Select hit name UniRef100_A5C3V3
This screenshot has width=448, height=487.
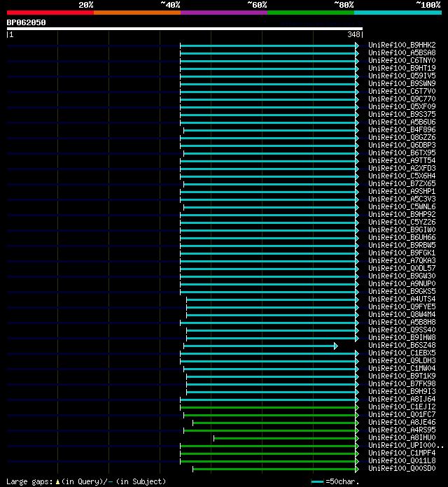tap(402, 199)
